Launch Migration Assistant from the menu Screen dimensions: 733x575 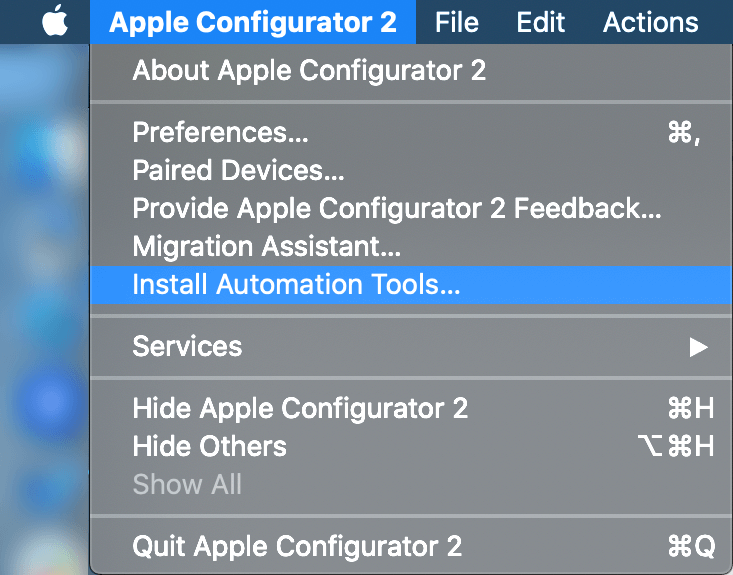click(267, 246)
